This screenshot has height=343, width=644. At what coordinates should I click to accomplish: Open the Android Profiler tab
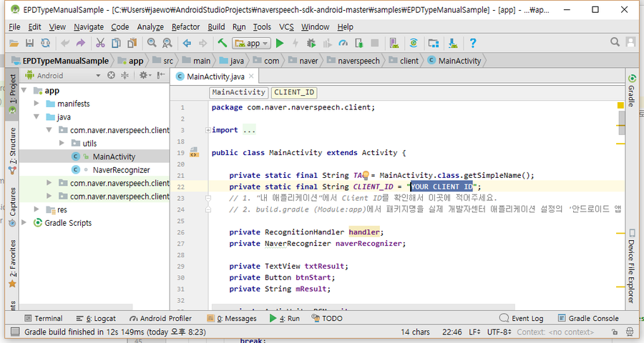[x=160, y=319]
